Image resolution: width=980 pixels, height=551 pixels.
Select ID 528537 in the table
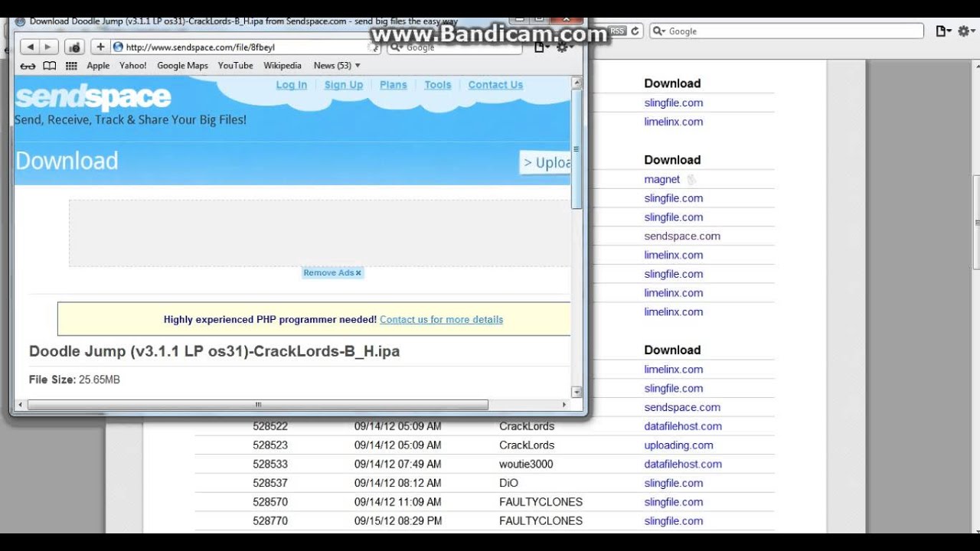pyautogui.click(x=270, y=484)
